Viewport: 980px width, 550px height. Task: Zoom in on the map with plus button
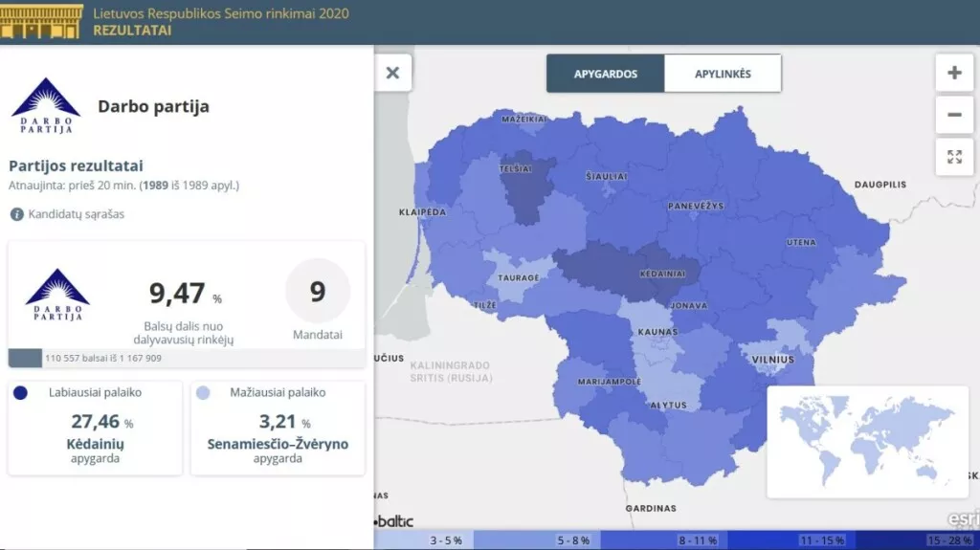point(954,73)
